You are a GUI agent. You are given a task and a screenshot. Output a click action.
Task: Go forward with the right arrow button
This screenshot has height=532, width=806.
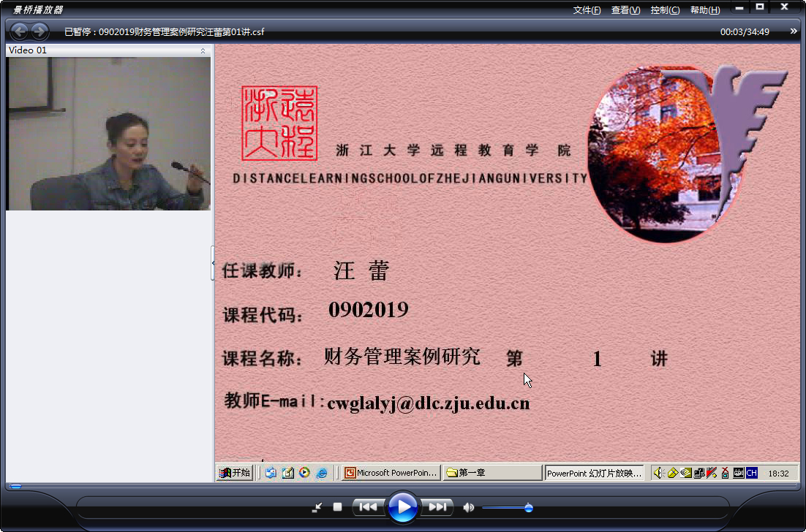(x=39, y=32)
